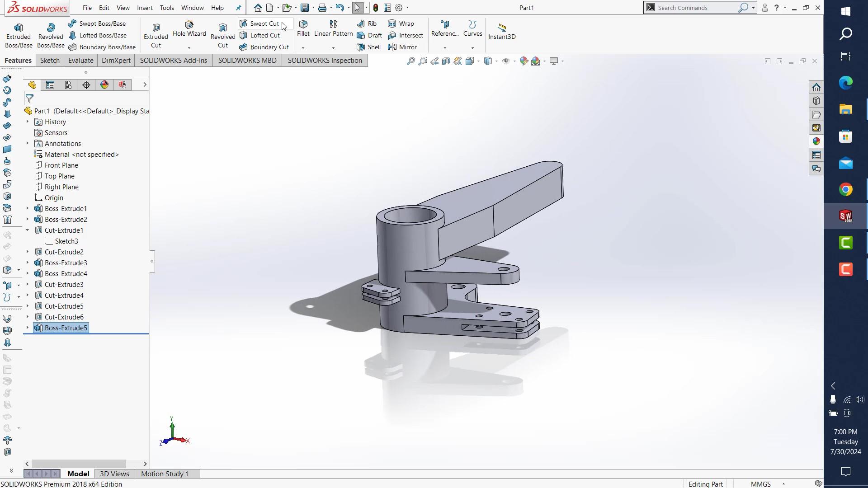Click the Zoom to Fit icon
The height and width of the screenshot is (488, 868).
point(410,61)
